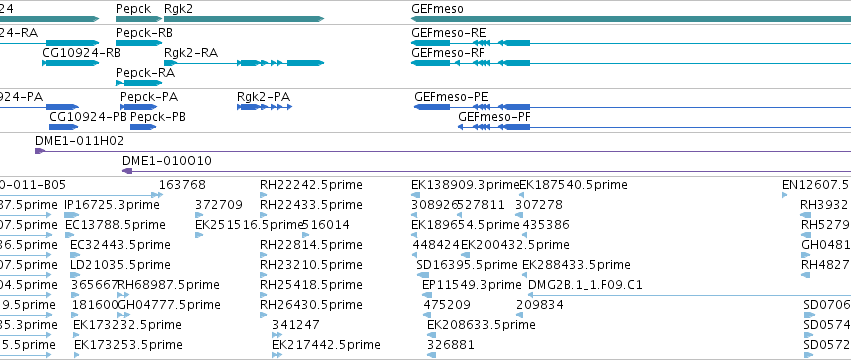Click EST 326881

[x=450, y=345]
